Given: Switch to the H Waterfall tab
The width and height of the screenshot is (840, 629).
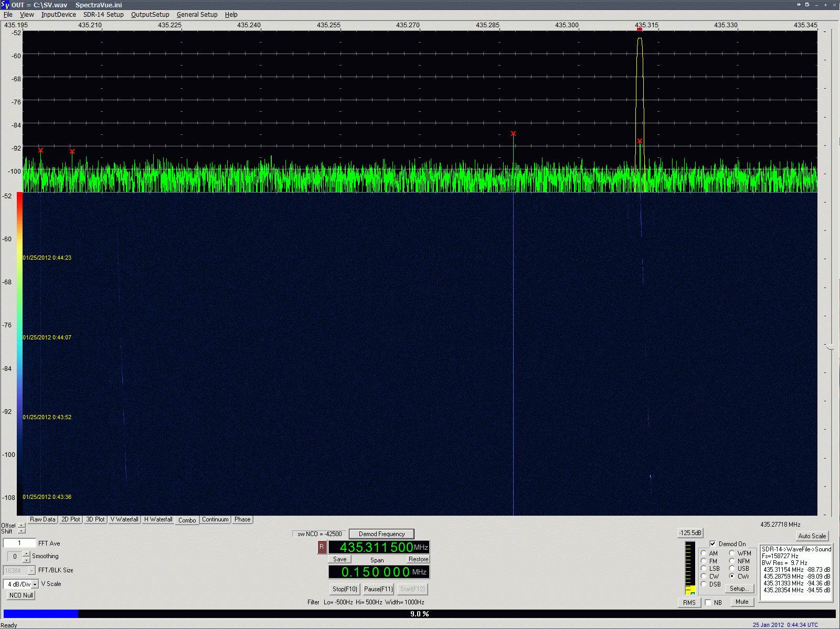Looking at the screenshot, I should 158,519.
